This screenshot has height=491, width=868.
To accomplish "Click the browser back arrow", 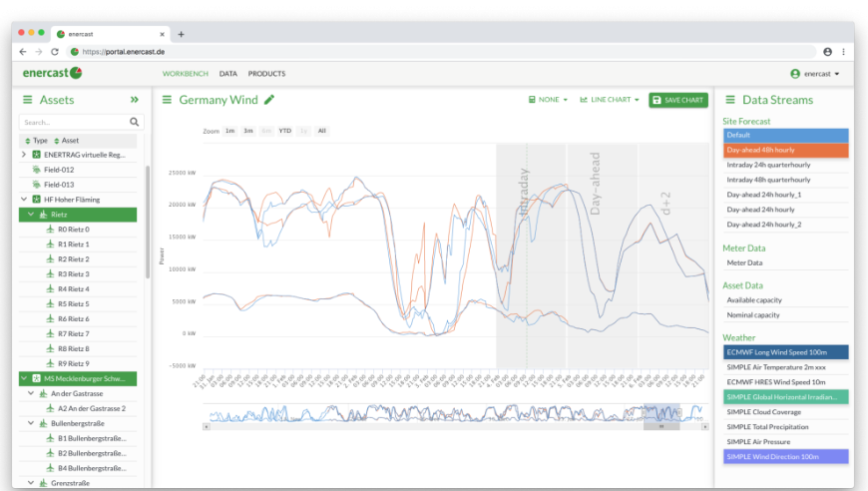I will pyautogui.click(x=23, y=52).
